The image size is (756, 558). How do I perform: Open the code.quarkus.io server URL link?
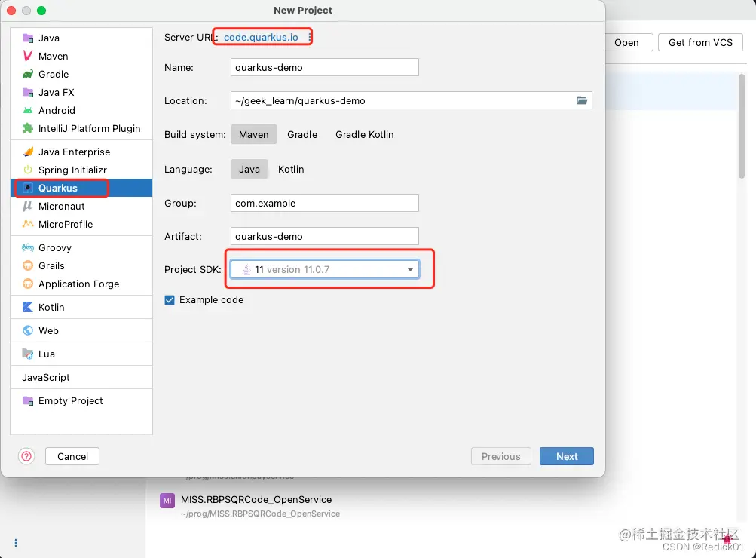pyautogui.click(x=261, y=37)
